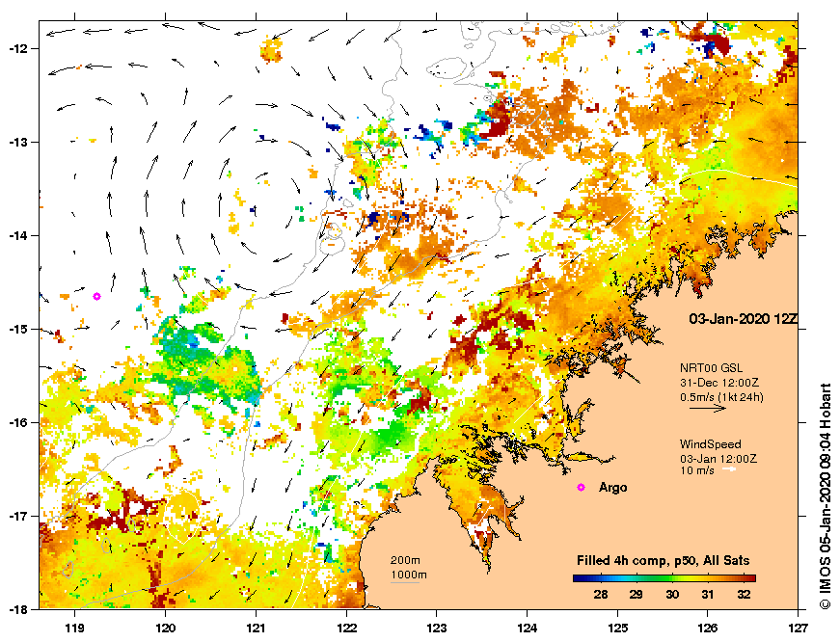The height and width of the screenshot is (642, 840).
Task: Click color bar label 31
Action: click(708, 594)
